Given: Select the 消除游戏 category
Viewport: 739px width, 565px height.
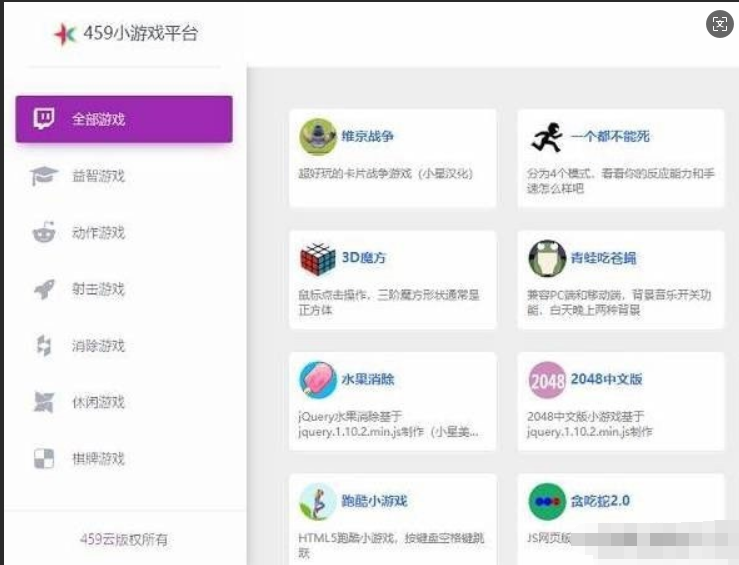Looking at the screenshot, I should click(x=99, y=346).
